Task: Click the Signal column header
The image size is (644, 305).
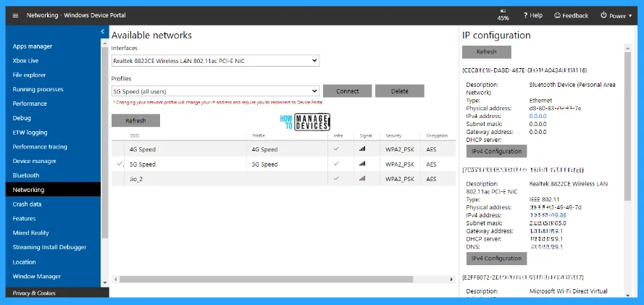Action: (x=366, y=136)
